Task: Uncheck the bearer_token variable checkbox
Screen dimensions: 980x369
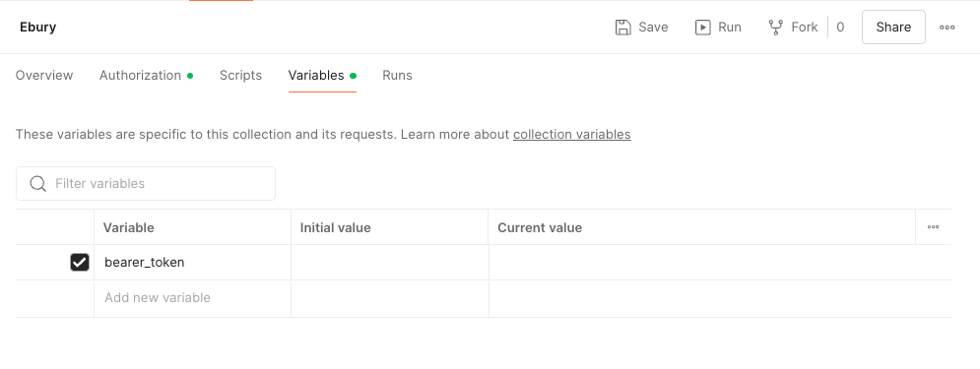Action: 80,262
